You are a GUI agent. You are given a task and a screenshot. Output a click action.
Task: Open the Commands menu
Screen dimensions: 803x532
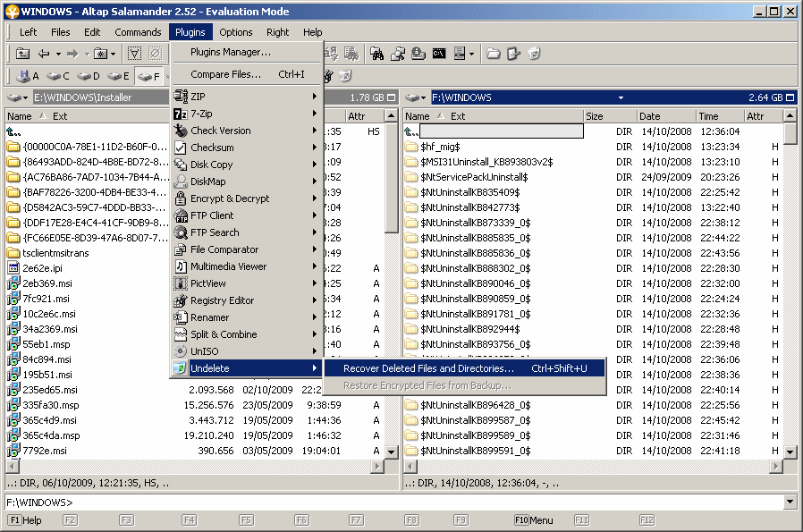point(138,32)
